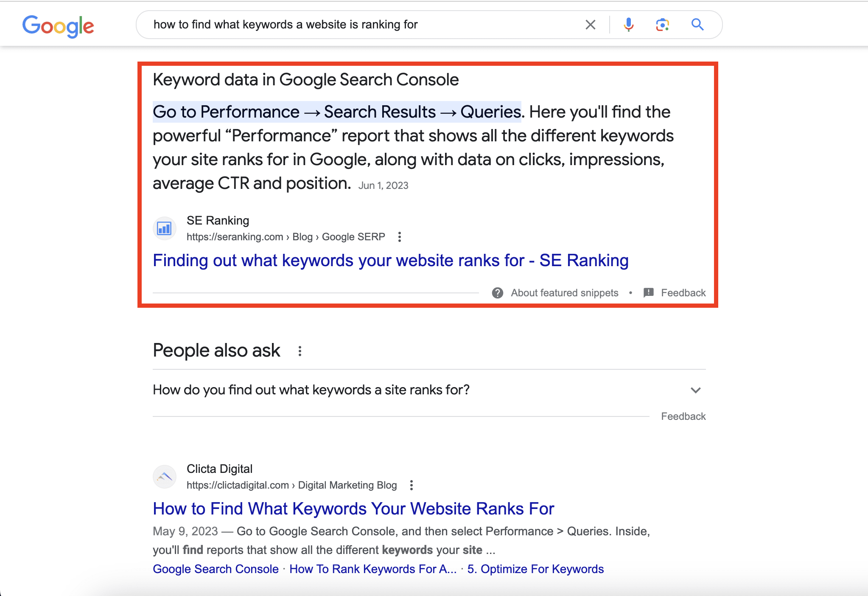The width and height of the screenshot is (868, 596).
Task: Click the SE Ranking result three-dot menu
Action: (402, 237)
